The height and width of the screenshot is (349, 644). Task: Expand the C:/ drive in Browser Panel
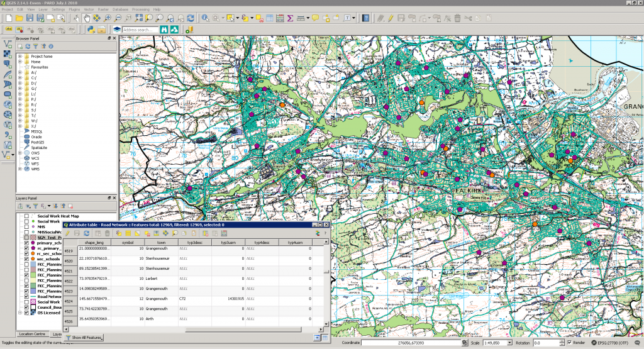click(x=19, y=77)
